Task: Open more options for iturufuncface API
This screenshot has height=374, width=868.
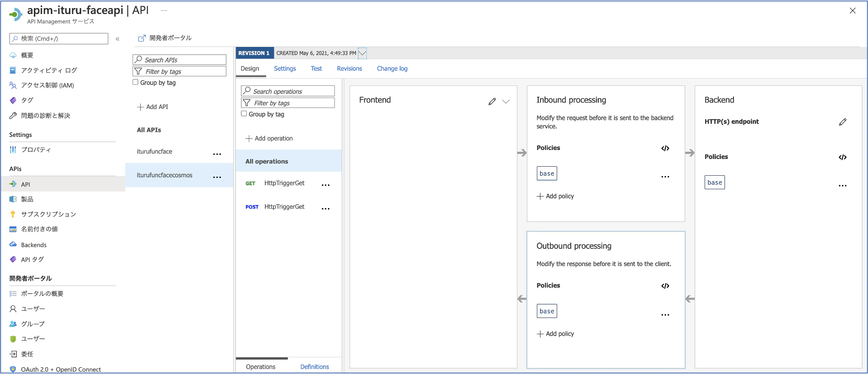Action: 217,154
